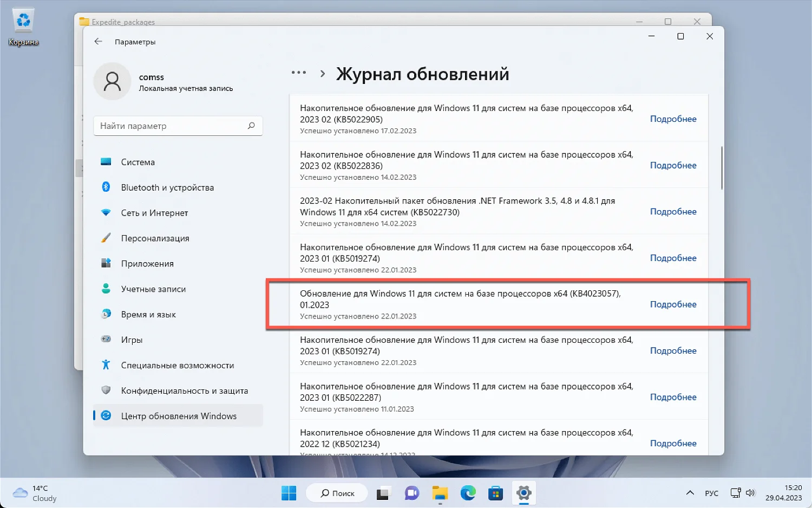Image resolution: width=812 pixels, height=508 pixels.
Task: Click the Учетные записи person icon
Action: [106, 289]
